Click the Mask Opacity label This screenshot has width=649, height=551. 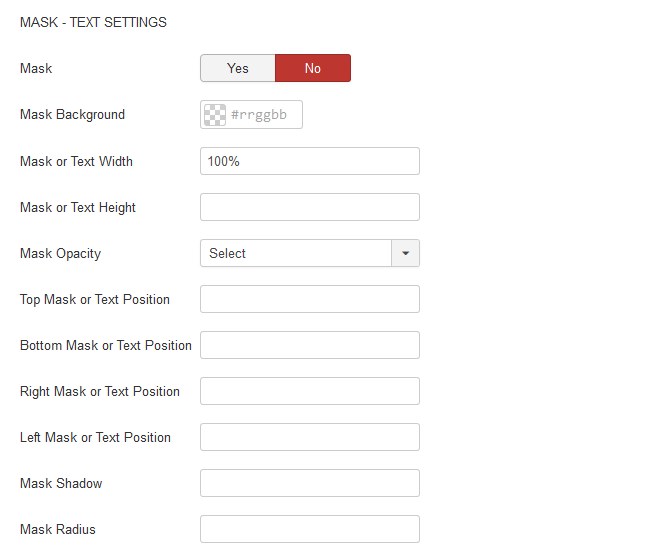60,253
